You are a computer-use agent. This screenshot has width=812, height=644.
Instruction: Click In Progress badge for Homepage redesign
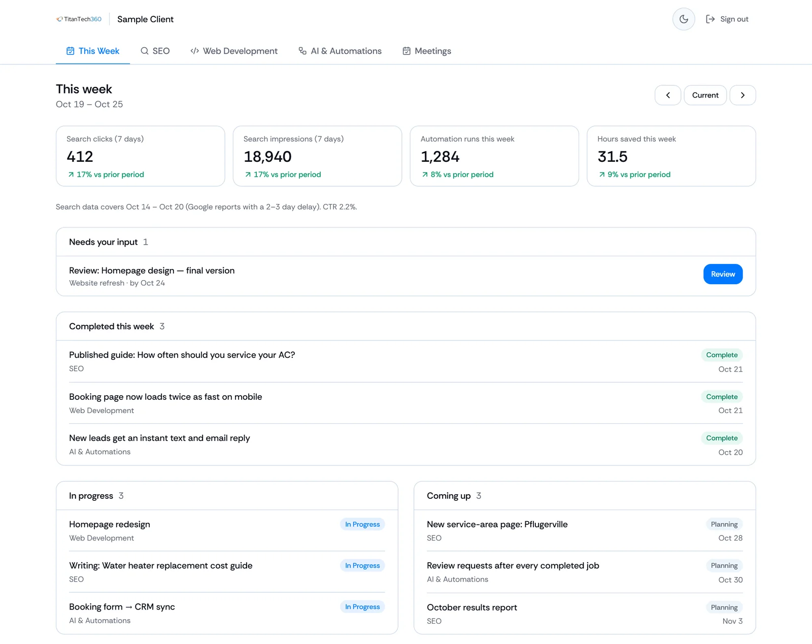coord(362,524)
